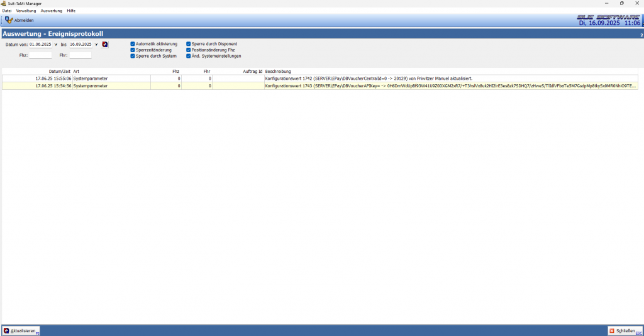Expand the bis end date dropdown

[96, 45]
